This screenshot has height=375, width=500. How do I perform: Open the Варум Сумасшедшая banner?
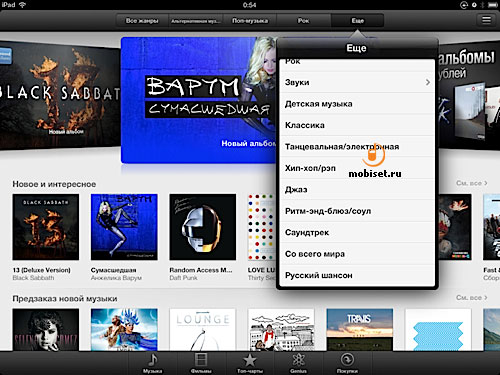click(x=199, y=100)
